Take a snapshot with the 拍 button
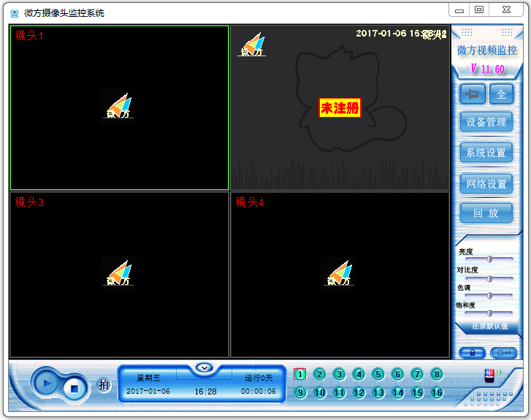 coord(104,385)
